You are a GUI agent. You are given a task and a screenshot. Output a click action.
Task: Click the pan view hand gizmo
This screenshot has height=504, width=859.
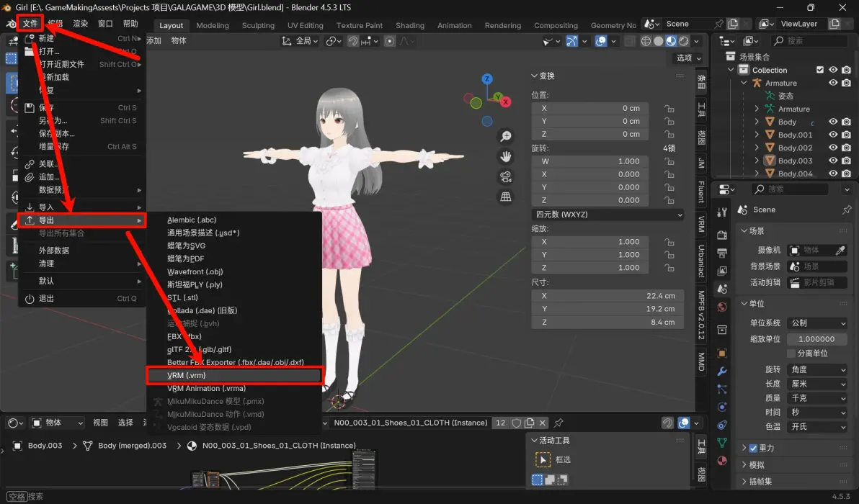point(506,156)
